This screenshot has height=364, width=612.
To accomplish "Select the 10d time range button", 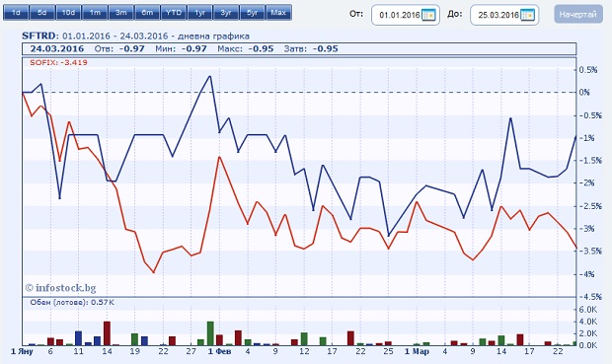I will [x=68, y=13].
